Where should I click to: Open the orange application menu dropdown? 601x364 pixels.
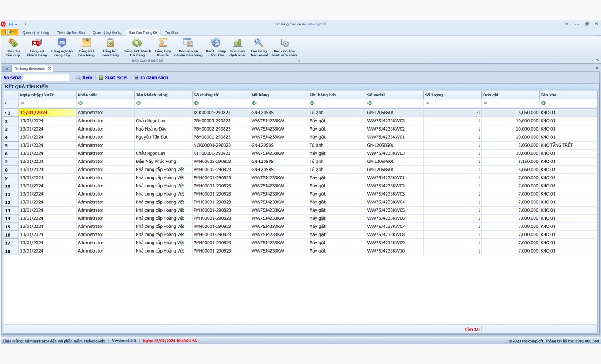tap(10, 32)
